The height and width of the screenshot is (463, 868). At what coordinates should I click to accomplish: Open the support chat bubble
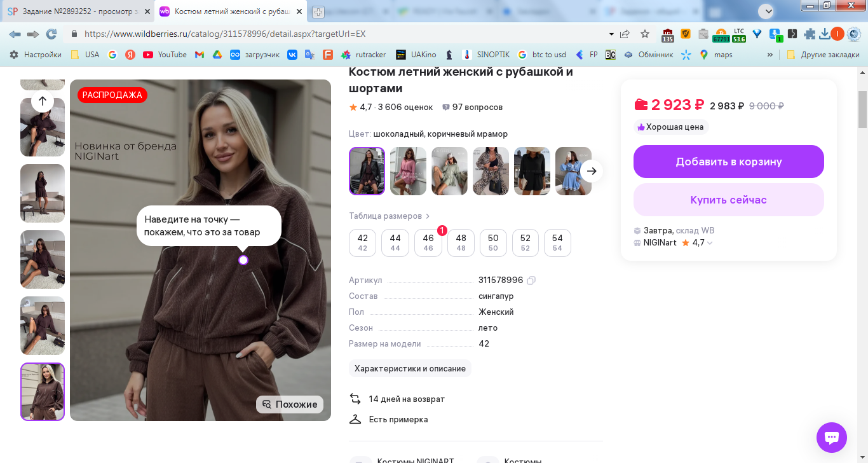[832, 438]
